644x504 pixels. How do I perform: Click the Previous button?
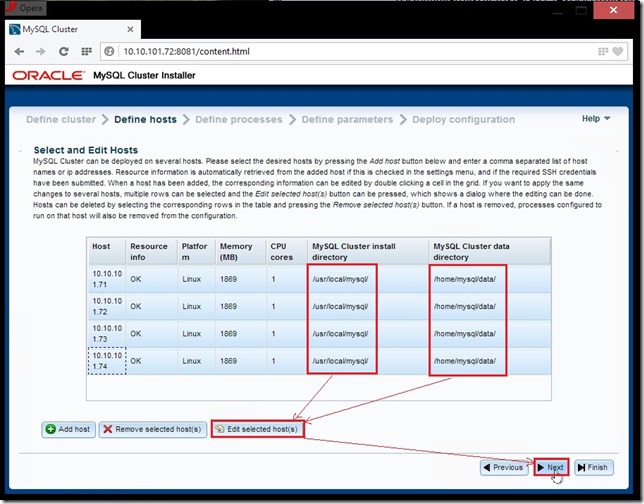[504, 467]
